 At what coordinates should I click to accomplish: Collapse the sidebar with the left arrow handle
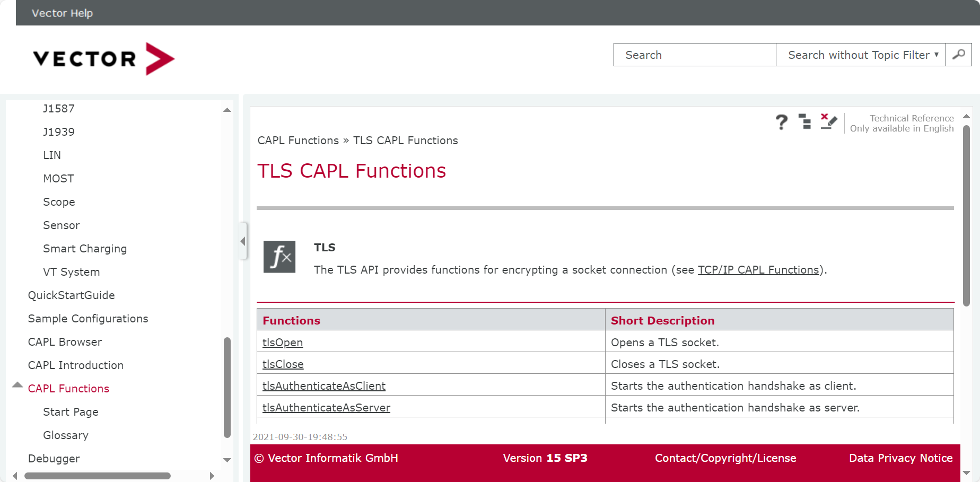point(243,241)
